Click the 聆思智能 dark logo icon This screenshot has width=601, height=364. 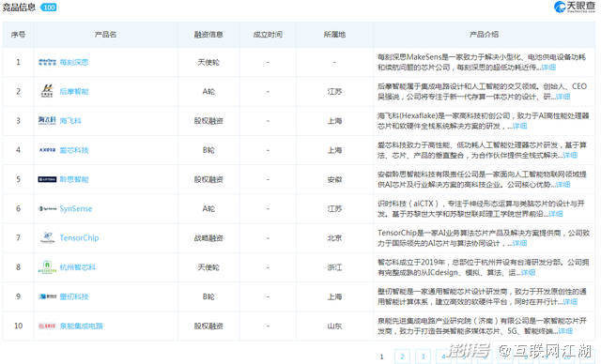click(47, 179)
